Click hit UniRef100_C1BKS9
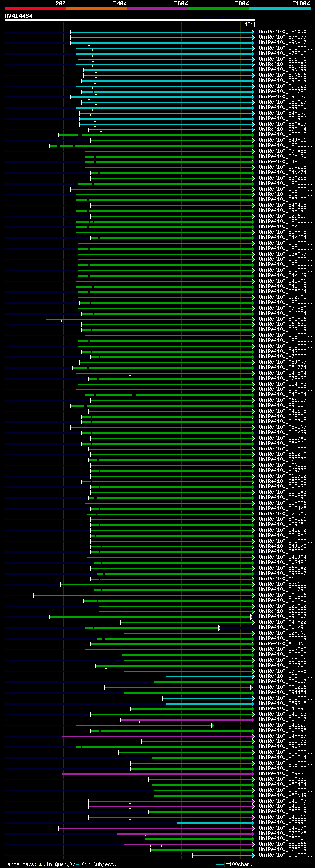315x868 pixels. [x=283, y=433]
